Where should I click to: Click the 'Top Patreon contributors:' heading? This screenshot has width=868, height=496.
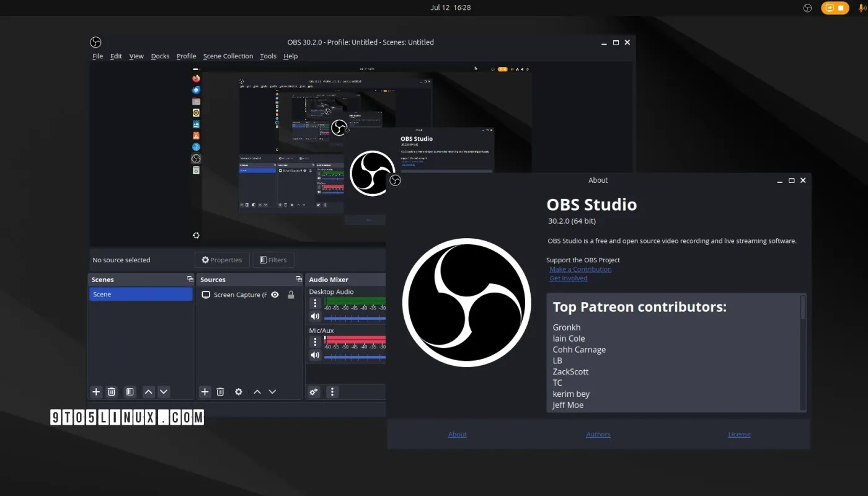click(639, 307)
